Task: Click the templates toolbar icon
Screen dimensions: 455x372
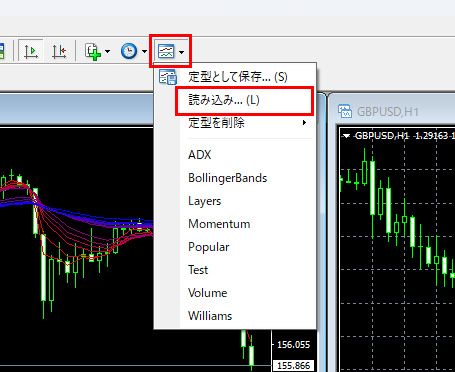Action: coord(166,51)
